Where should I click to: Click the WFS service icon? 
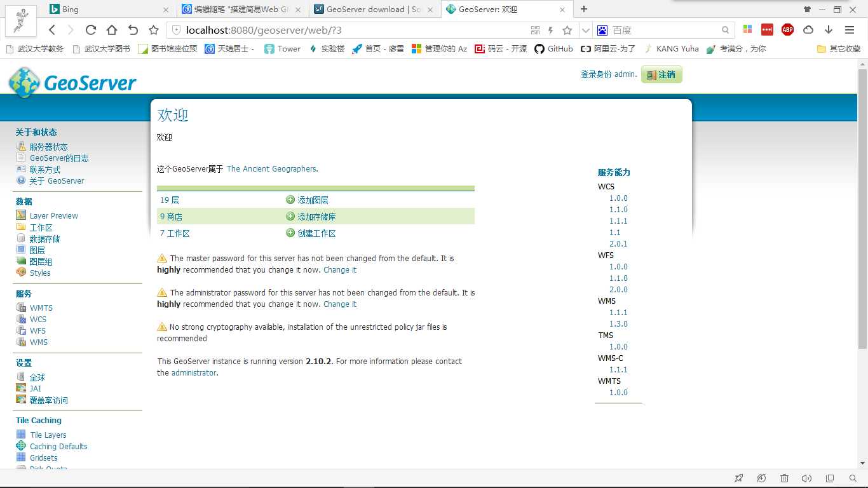pos(21,330)
